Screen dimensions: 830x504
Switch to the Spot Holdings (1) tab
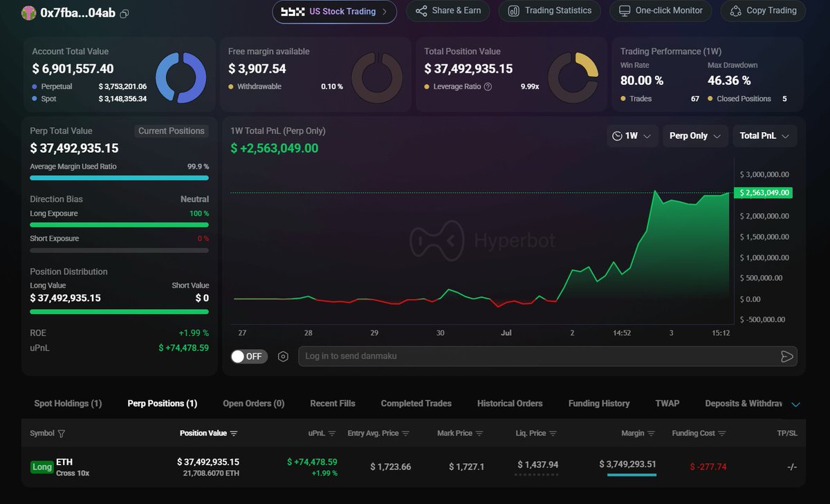[68, 403]
